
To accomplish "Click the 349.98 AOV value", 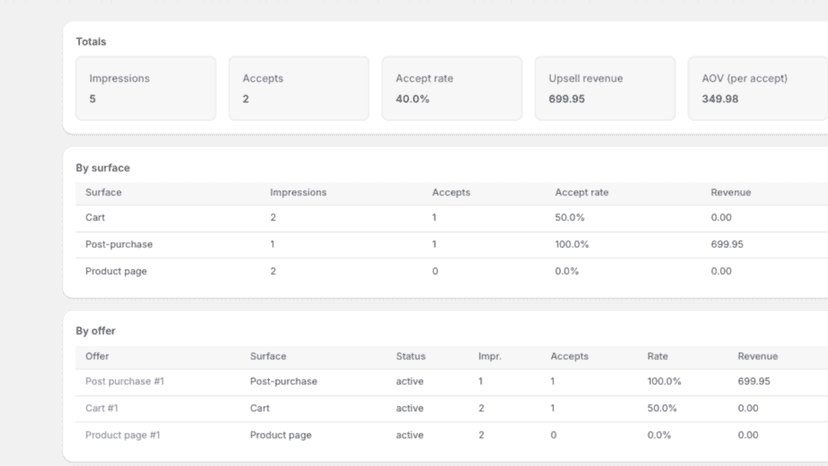I will tap(720, 99).
